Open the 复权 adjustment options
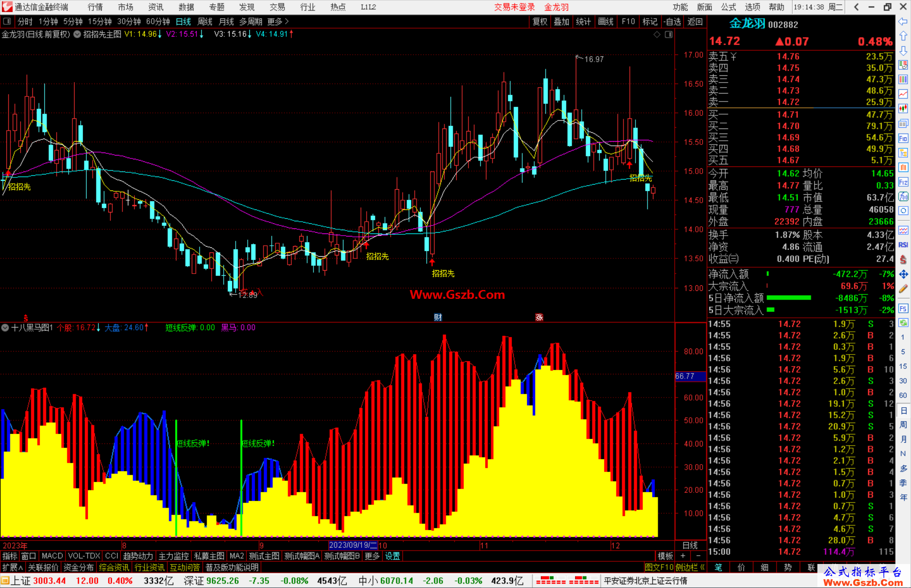 tap(540, 21)
